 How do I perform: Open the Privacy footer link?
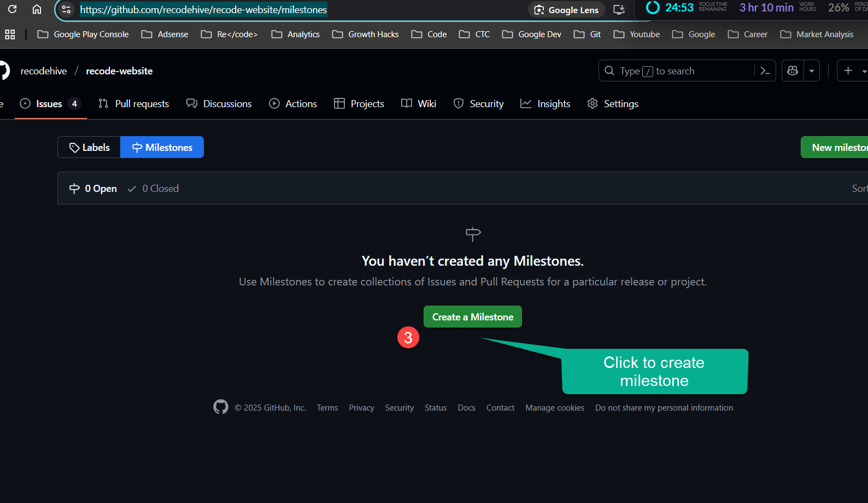pos(361,408)
